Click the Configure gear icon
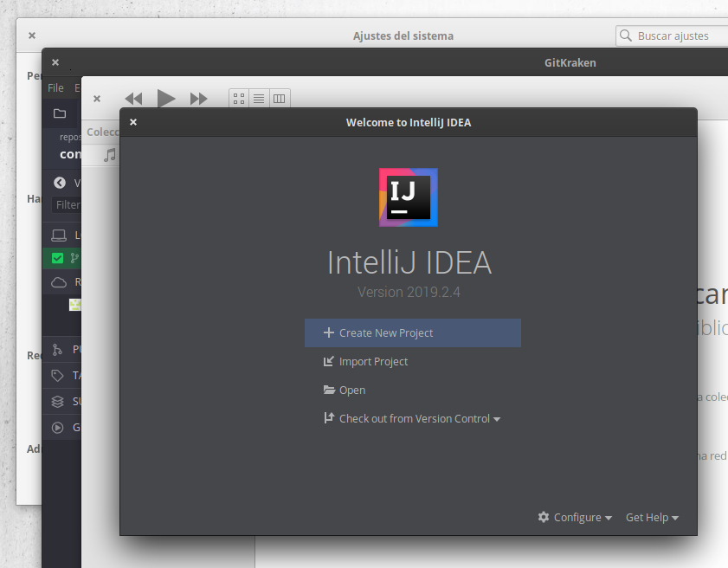The height and width of the screenshot is (568, 728). click(x=544, y=517)
